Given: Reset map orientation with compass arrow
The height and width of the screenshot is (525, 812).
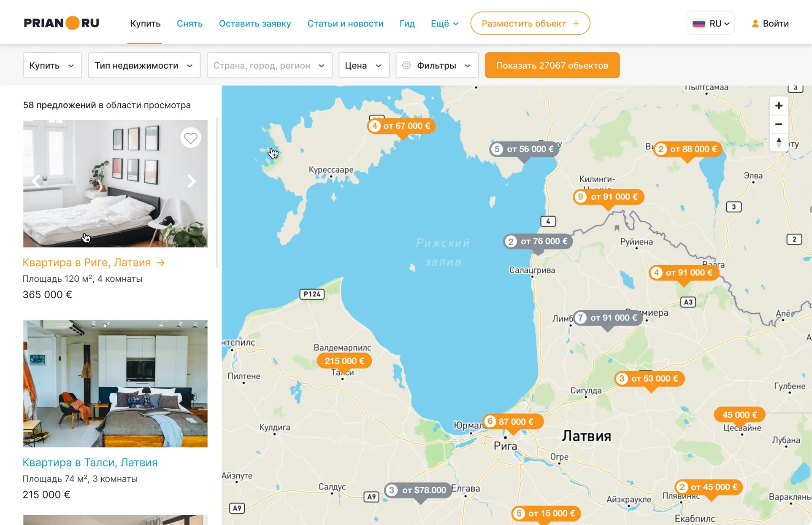Looking at the screenshot, I should click(779, 142).
